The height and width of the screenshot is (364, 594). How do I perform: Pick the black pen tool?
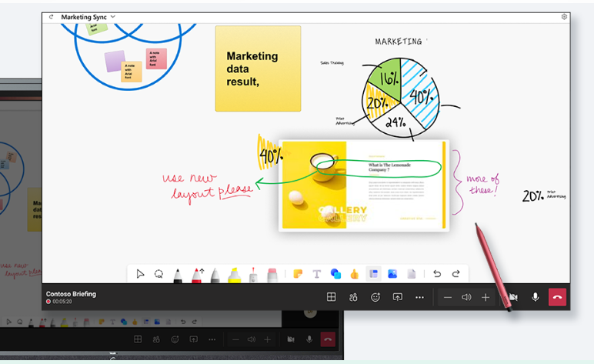pyautogui.click(x=178, y=274)
